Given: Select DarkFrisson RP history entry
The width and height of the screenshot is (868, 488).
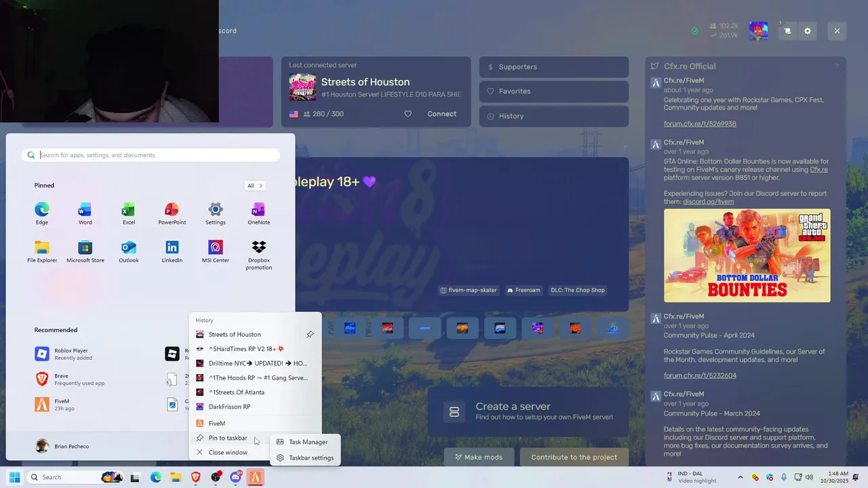Looking at the screenshot, I should 255,407.
